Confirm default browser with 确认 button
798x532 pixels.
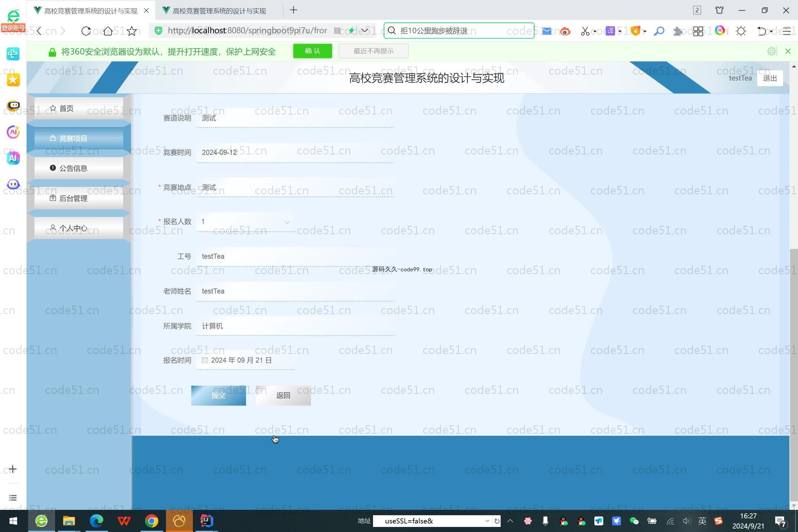[x=313, y=51]
